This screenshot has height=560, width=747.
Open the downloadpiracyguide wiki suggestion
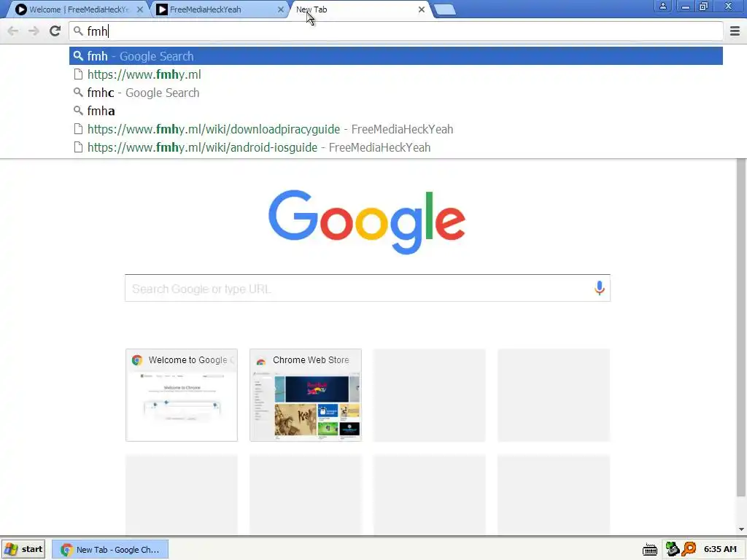pos(396,130)
